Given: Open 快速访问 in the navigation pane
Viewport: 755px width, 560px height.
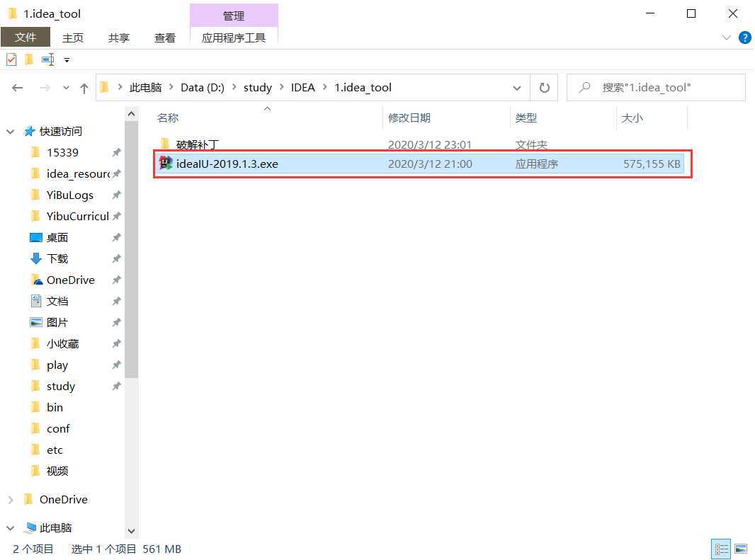Looking at the screenshot, I should click(x=61, y=132).
